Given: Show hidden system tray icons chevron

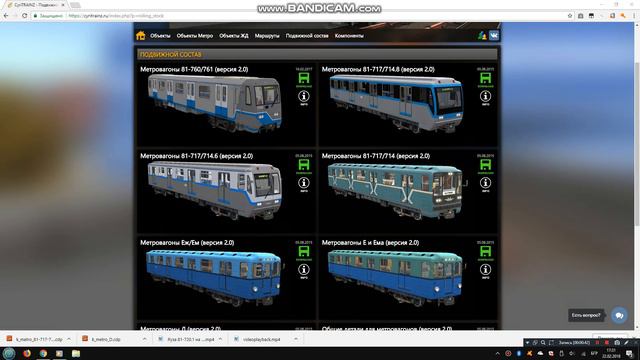Looking at the screenshot, I should (497, 353).
